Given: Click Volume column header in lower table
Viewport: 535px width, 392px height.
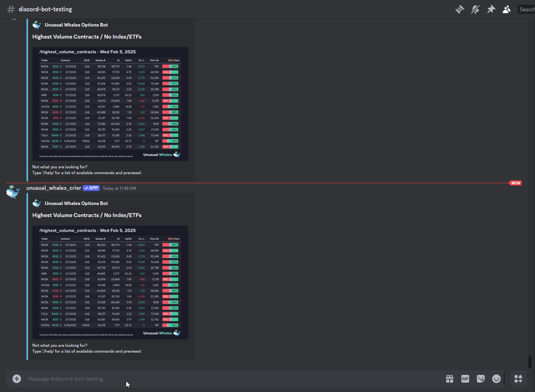Looking at the screenshot, I should pos(101,239).
